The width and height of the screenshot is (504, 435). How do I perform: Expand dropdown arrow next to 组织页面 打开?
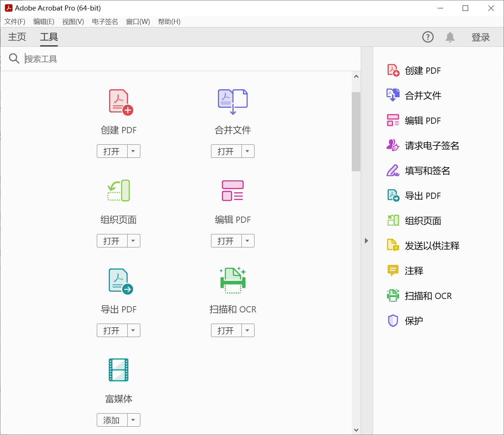(x=133, y=241)
